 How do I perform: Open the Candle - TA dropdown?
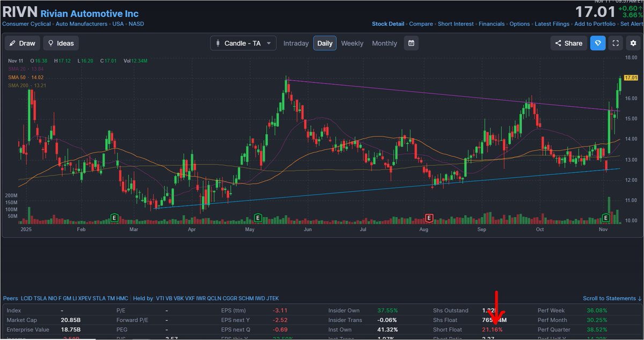pyautogui.click(x=243, y=43)
